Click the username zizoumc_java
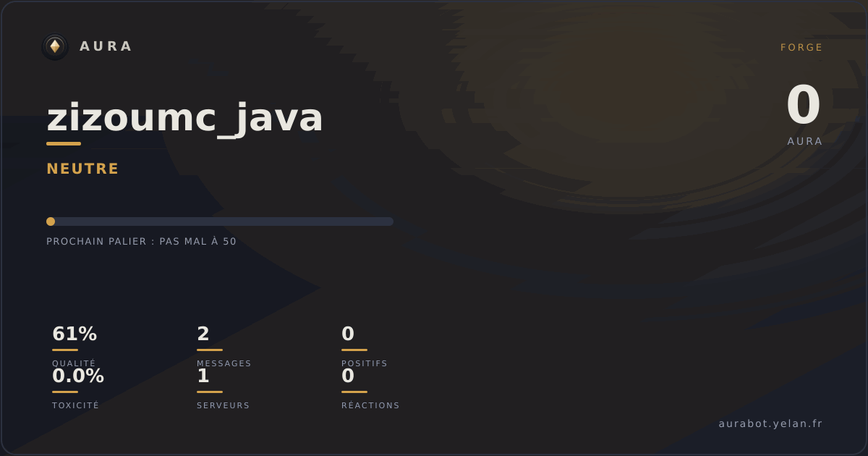 pyautogui.click(x=184, y=118)
